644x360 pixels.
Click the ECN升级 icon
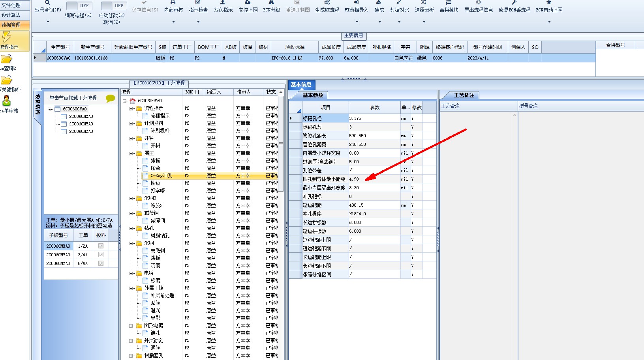tap(271, 2)
